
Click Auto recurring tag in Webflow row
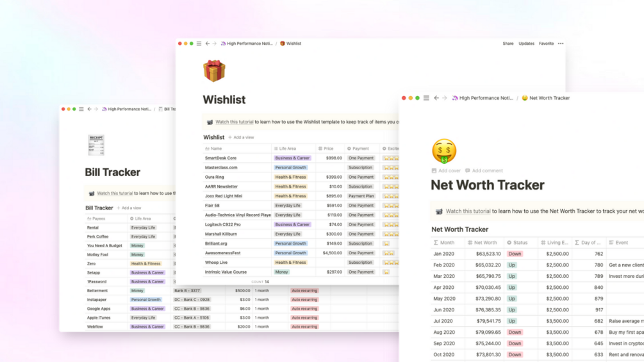(x=304, y=327)
